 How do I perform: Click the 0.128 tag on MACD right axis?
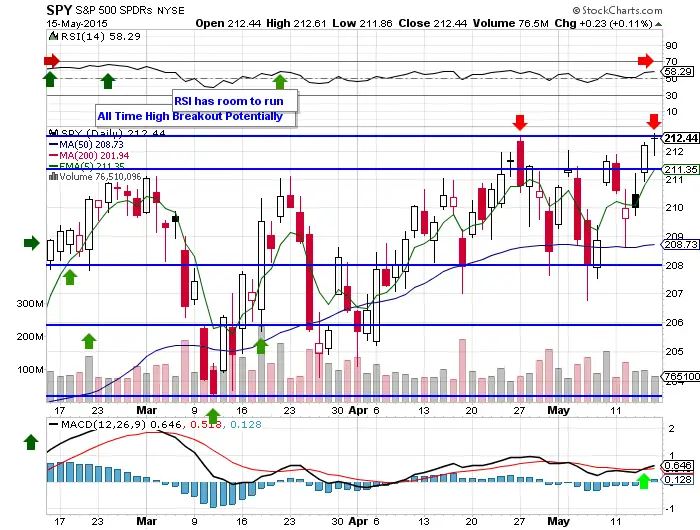pyautogui.click(x=678, y=480)
